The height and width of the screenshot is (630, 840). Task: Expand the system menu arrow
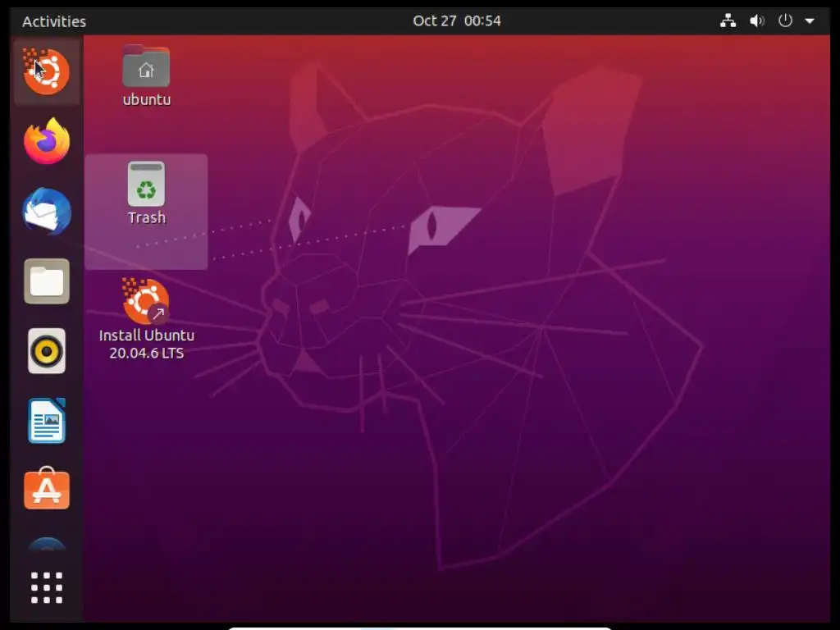point(810,21)
